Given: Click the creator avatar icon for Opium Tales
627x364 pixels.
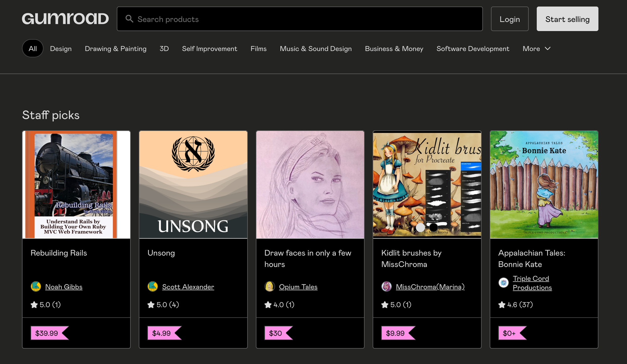Looking at the screenshot, I should [x=269, y=286].
